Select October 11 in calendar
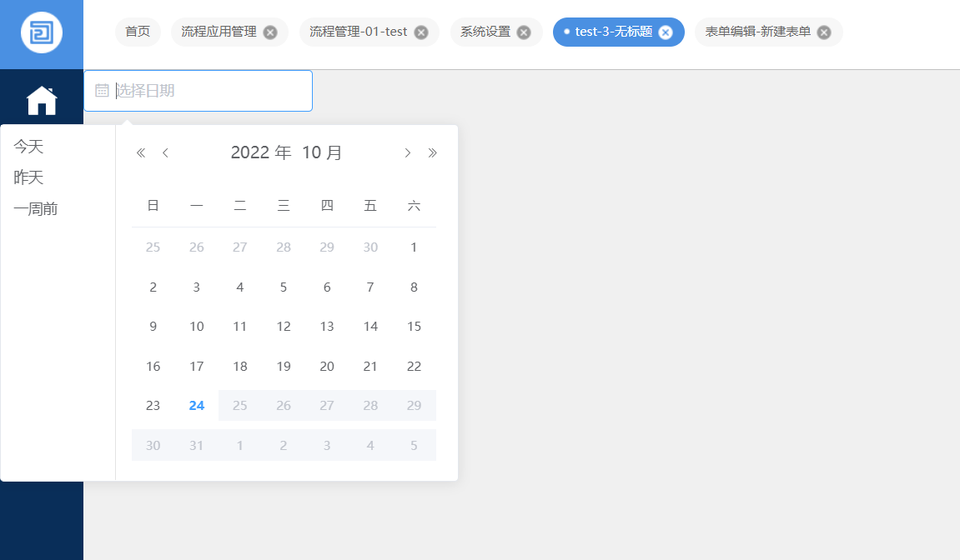 [240, 327]
